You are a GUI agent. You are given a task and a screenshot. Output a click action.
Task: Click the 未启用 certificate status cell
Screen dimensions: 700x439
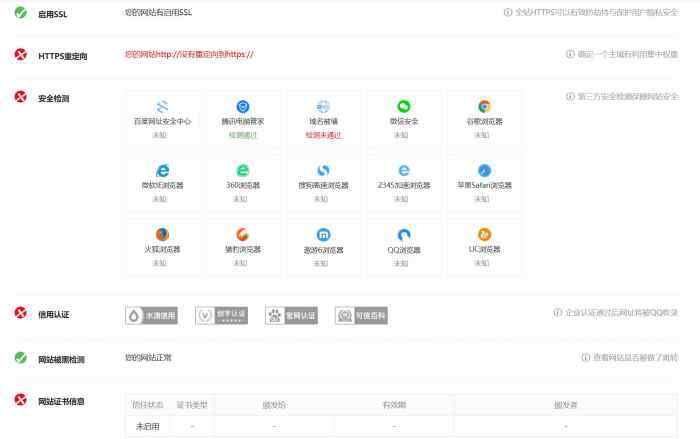coord(147,426)
